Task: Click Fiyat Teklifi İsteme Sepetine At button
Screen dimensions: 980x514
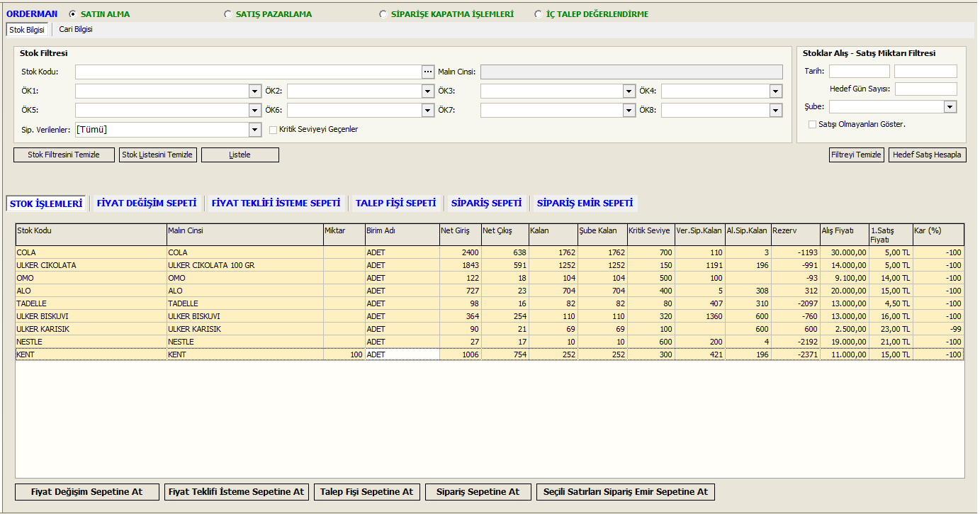Action: click(x=236, y=492)
